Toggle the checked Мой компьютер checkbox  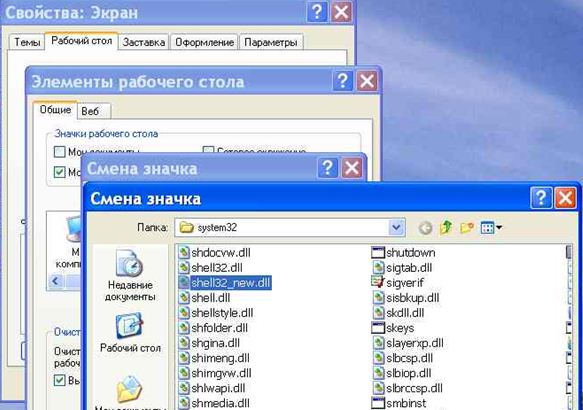tap(59, 172)
